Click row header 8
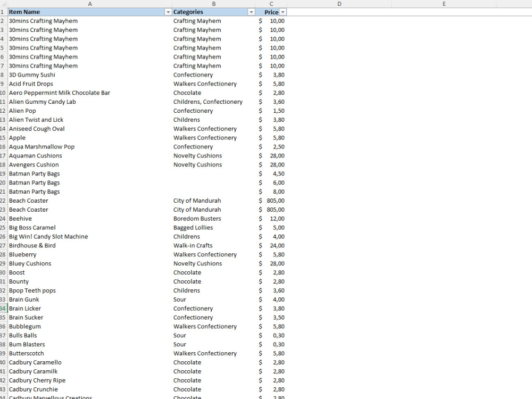This screenshot has height=399, width=532. (x=3, y=74)
